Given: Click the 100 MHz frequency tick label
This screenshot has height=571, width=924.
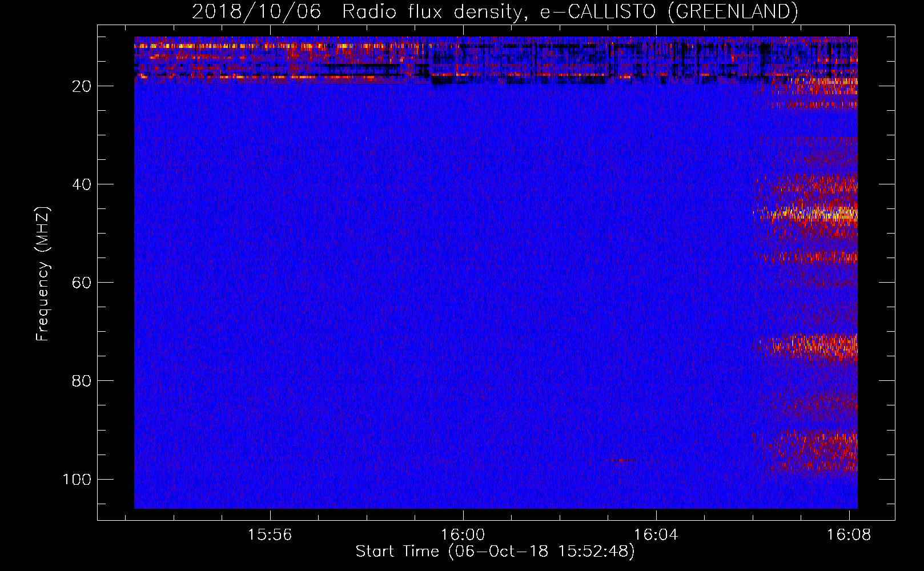Looking at the screenshot, I should coord(77,479).
